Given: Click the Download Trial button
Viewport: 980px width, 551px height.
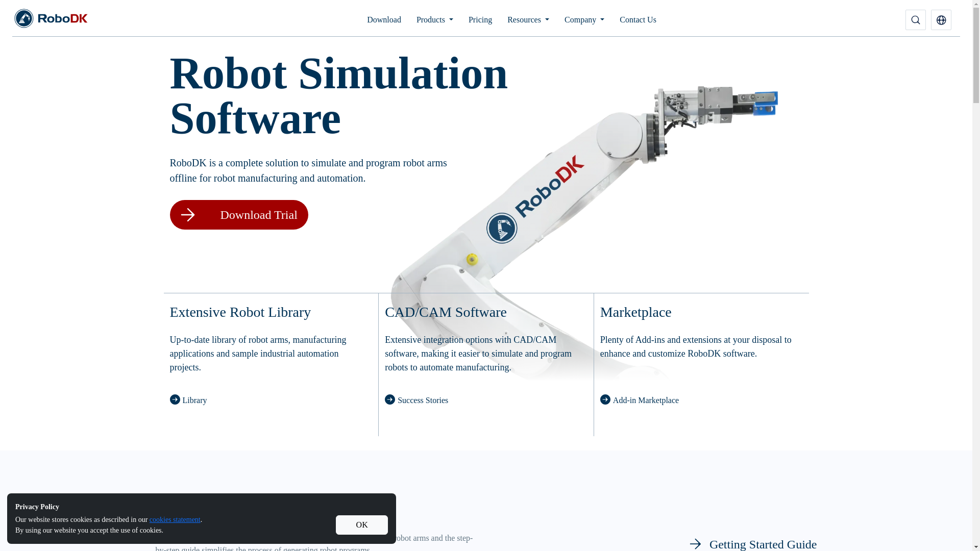Looking at the screenshot, I should point(239,215).
